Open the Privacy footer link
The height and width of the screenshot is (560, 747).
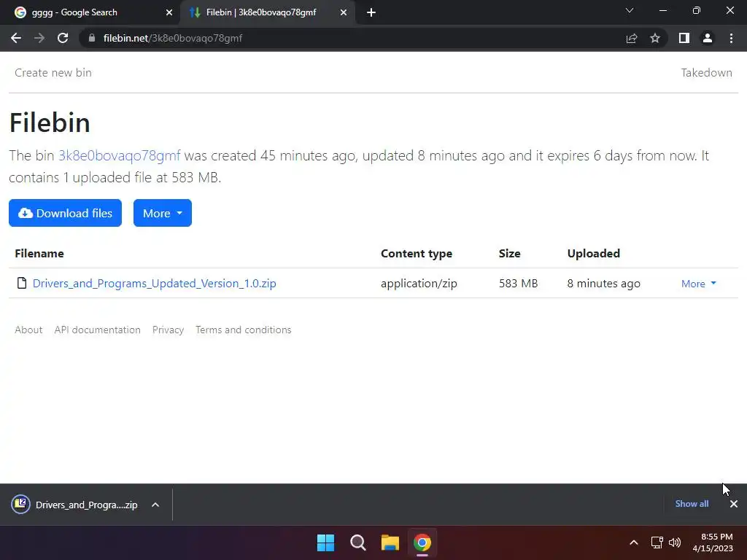click(169, 330)
